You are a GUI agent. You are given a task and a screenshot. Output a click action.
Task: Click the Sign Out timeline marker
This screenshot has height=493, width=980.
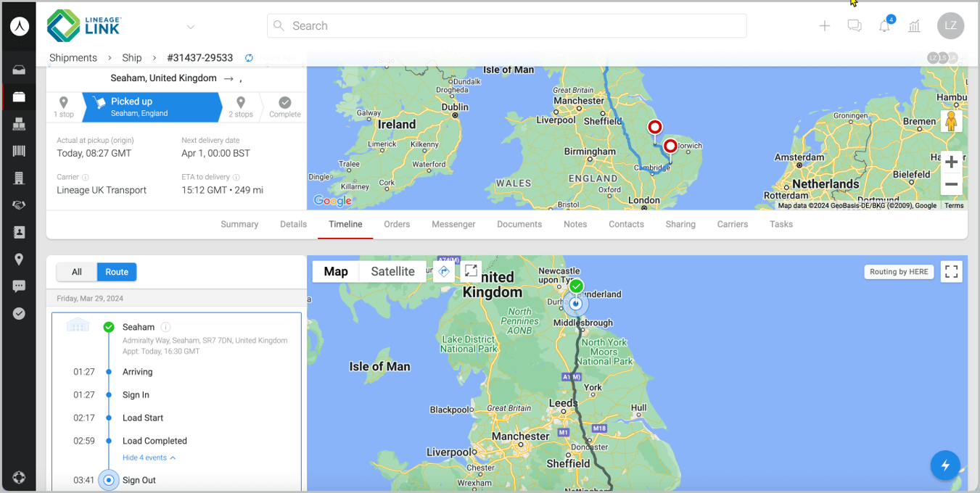click(109, 480)
